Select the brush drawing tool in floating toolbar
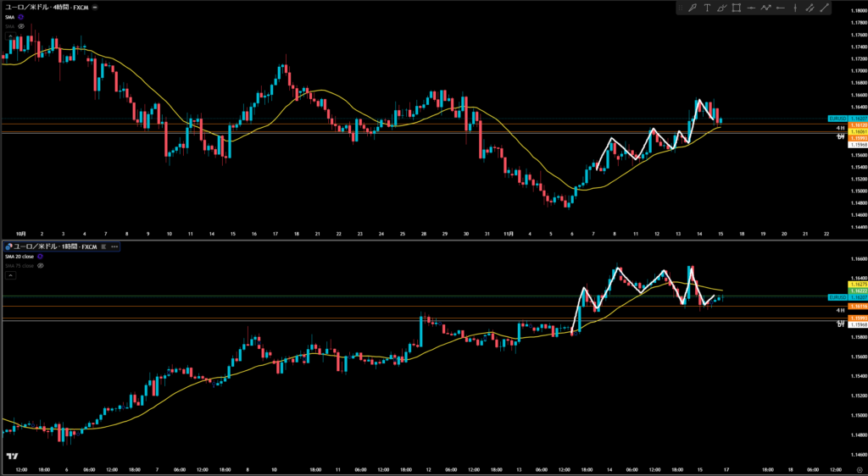 coord(693,8)
